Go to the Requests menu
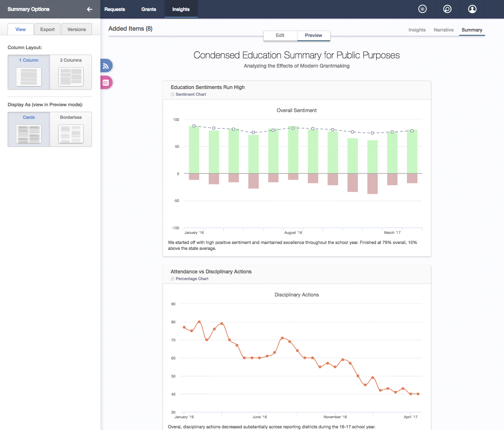The height and width of the screenshot is (430, 504). pyautogui.click(x=115, y=9)
